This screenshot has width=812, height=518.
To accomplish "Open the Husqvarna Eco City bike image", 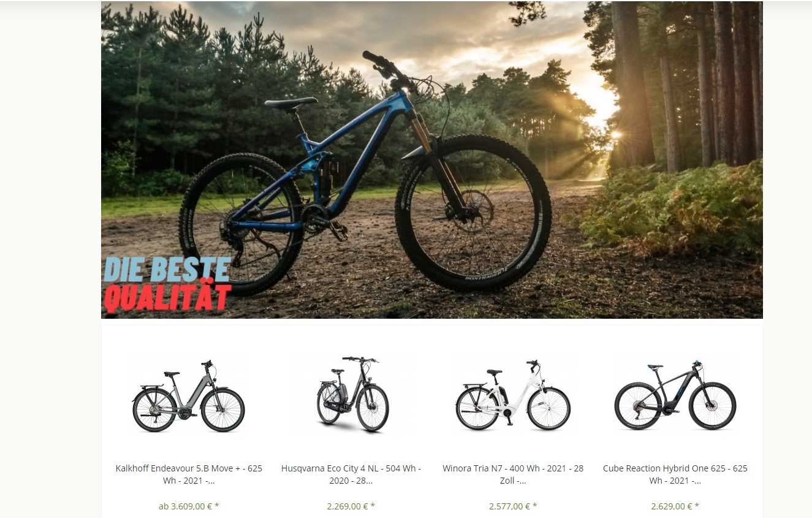I will click(352, 394).
